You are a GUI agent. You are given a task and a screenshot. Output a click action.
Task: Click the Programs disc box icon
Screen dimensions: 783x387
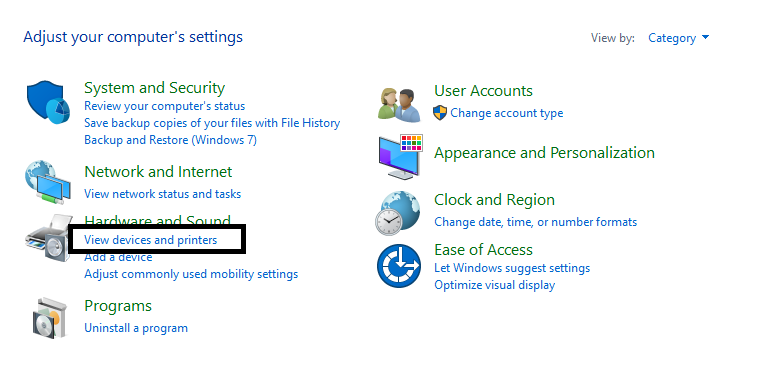[x=50, y=318]
